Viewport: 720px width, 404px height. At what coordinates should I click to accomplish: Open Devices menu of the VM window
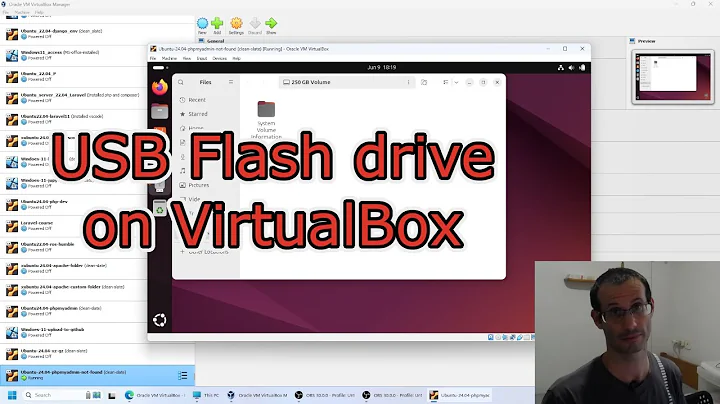[219, 59]
